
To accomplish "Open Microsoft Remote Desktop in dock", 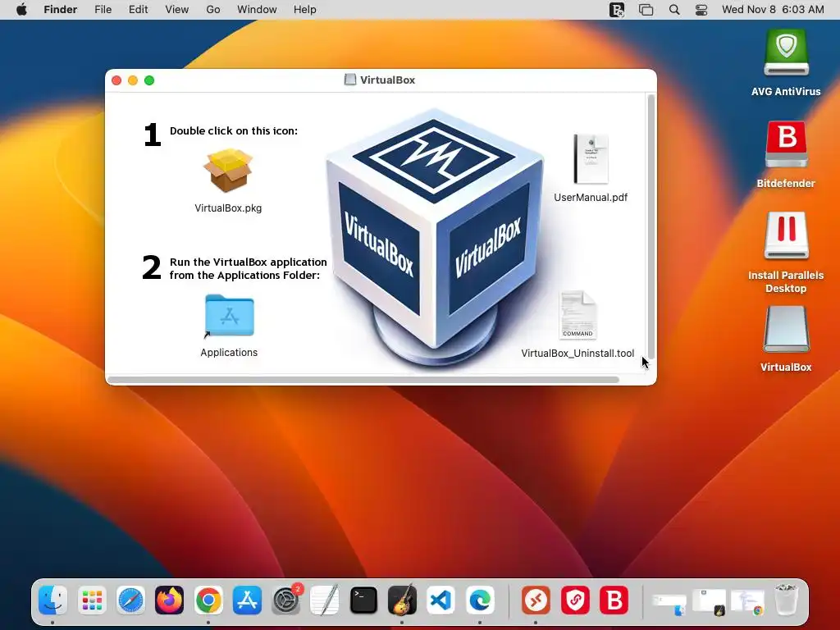I will pyautogui.click(x=536, y=600).
